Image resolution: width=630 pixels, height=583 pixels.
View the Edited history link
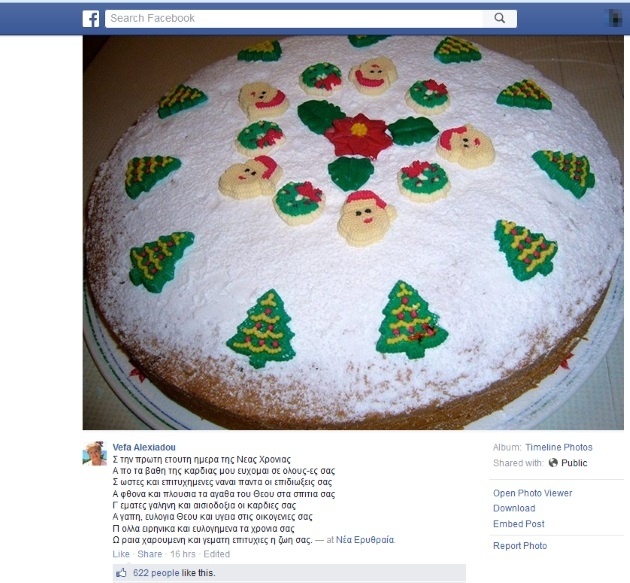pos(217,554)
